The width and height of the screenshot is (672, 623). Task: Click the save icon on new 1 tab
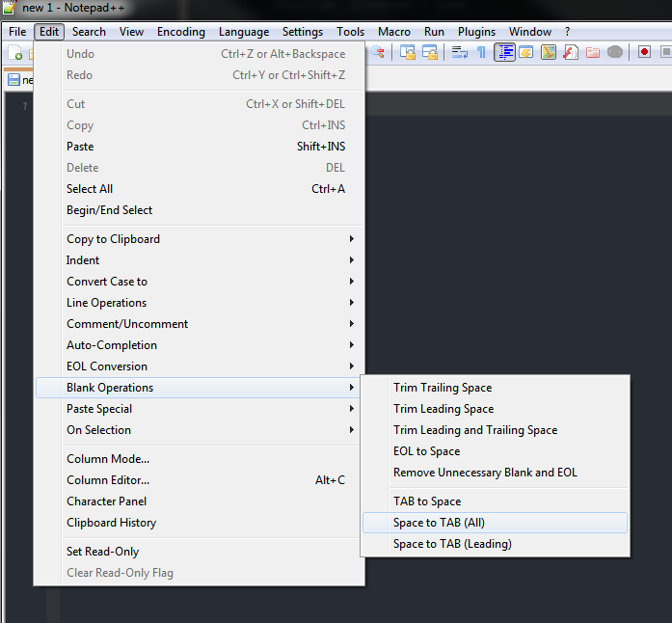[x=13, y=80]
